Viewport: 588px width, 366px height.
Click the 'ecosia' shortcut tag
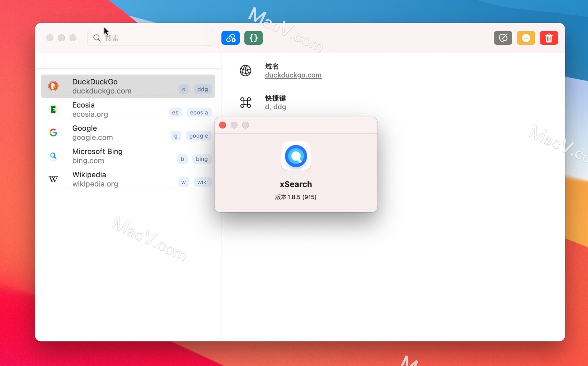199,112
